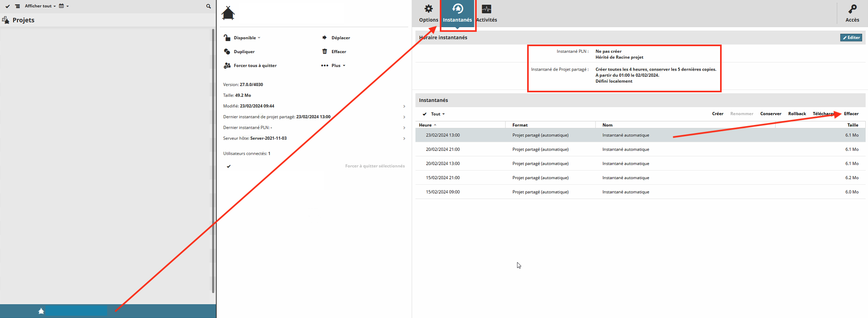Toggle the connected users checkmark
This screenshot has height=318, width=868.
[229, 166]
